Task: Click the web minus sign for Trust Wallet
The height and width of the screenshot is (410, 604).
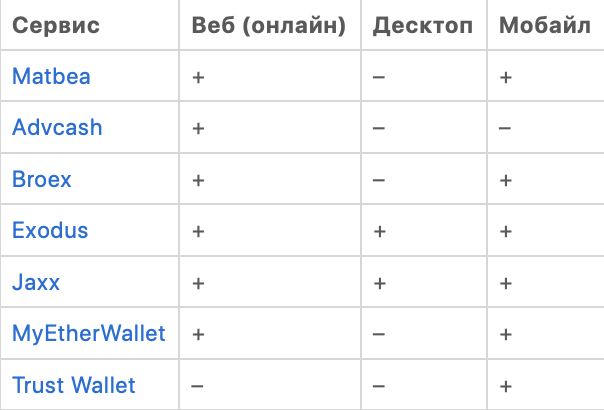Action: pos(198,387)
